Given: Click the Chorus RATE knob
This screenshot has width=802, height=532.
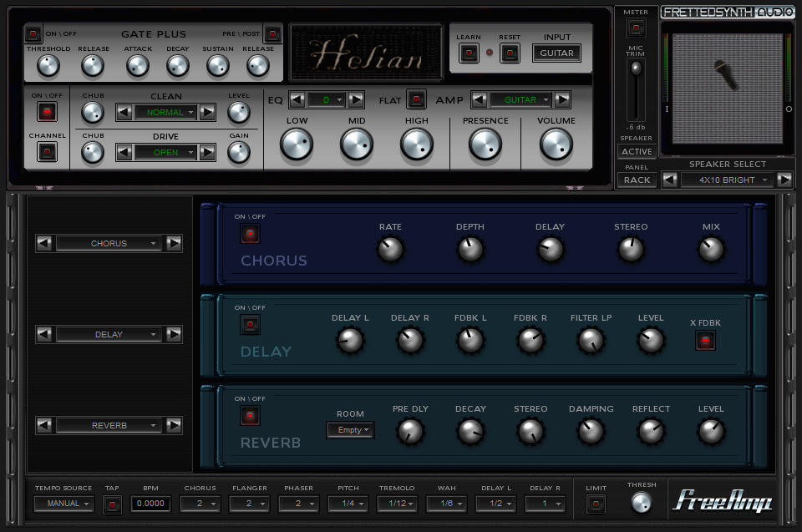Looking at the screenshot, I should 390,250.
